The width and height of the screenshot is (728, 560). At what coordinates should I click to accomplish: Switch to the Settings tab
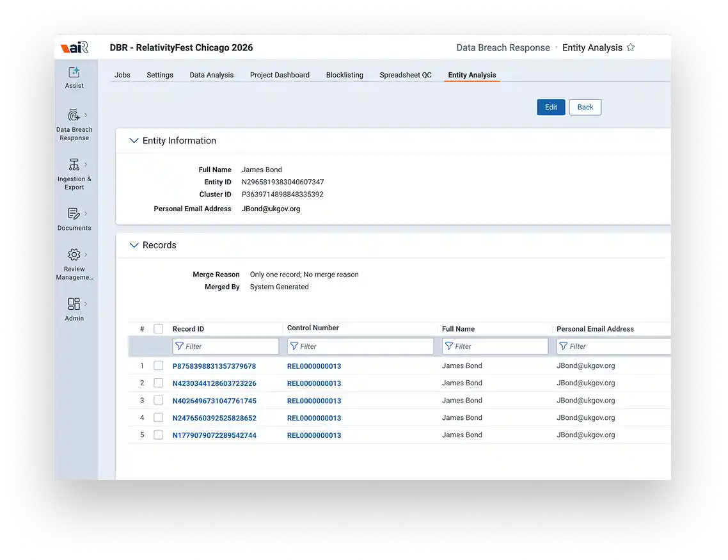click(160, 75)
